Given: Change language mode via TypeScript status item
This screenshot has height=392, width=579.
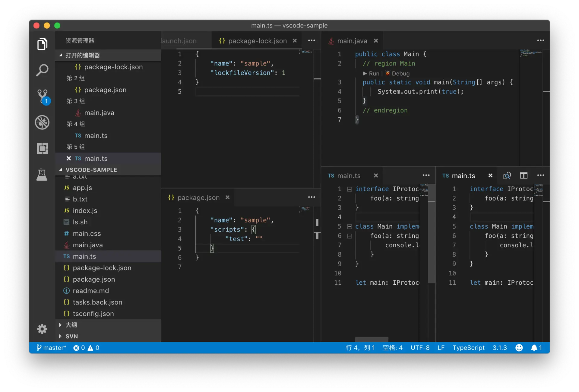Looking at the screenshot, I should (x=468, y=348).
